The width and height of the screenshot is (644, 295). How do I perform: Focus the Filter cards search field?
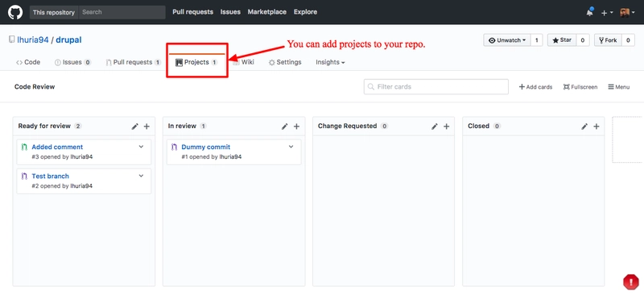pyautogui.click(x=436, y=87)
